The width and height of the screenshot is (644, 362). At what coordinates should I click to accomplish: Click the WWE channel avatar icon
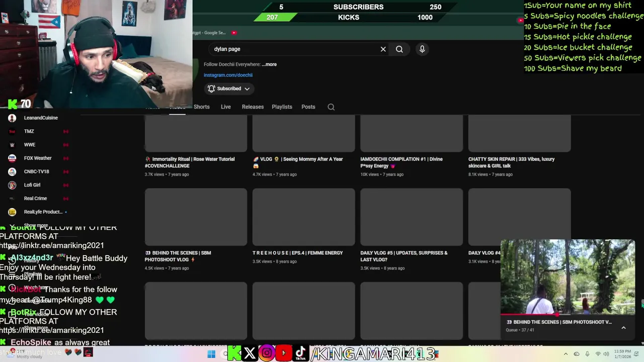pos(12,145)
